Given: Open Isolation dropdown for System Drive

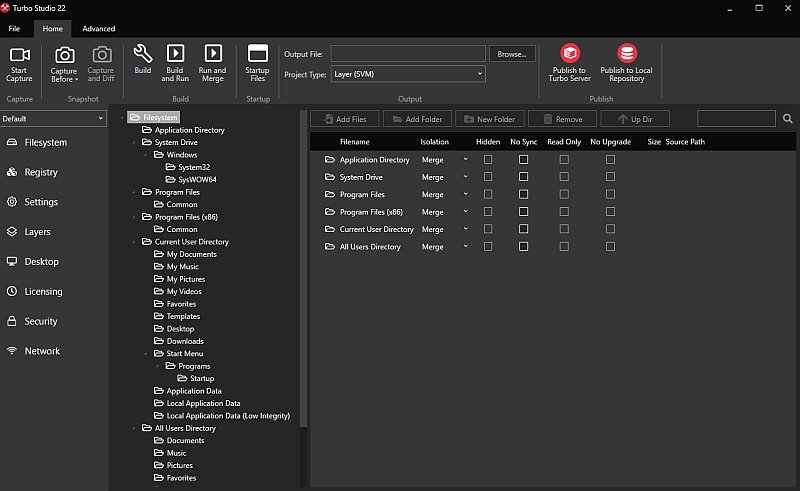Looking at the screenshot, I should click(465, 177).
